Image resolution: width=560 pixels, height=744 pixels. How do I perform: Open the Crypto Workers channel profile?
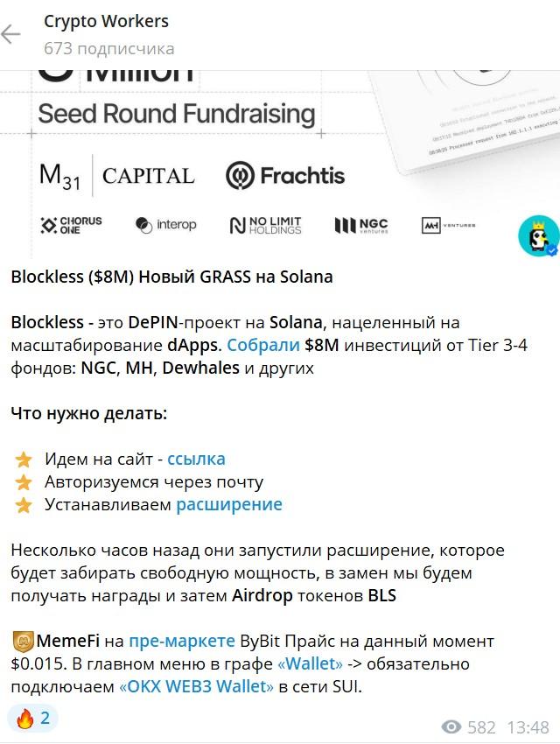click(x=106, y=22)
